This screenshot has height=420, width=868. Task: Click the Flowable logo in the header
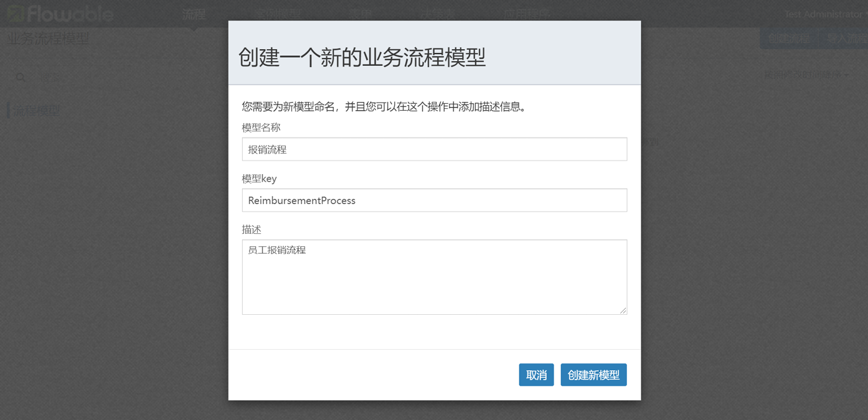coord(60,14)
